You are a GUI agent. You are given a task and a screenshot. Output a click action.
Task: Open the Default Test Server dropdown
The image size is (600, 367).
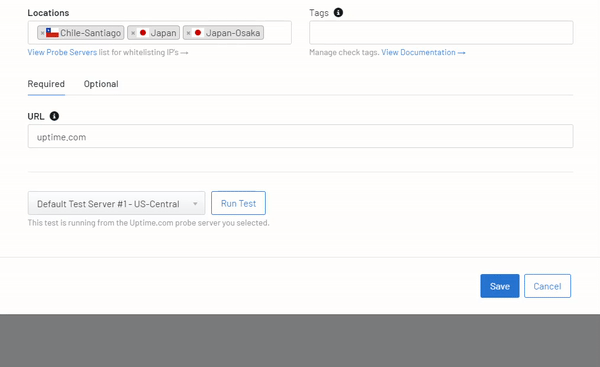[x=116, y=203]
